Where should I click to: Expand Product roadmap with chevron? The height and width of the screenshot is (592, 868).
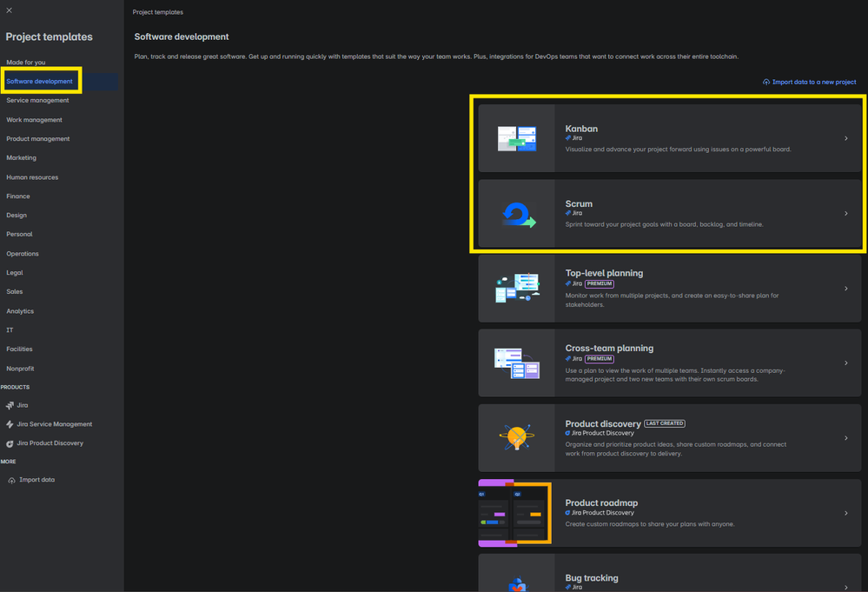(x=846, y=514)
